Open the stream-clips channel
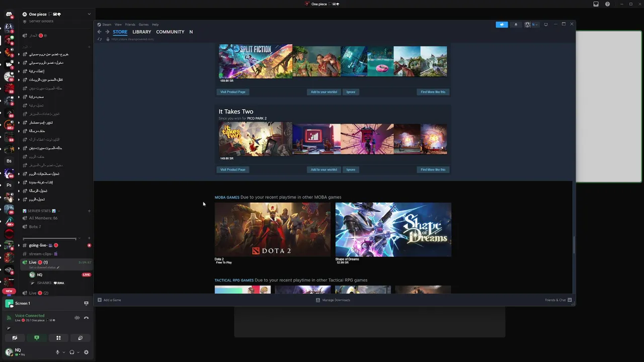644x362 pixels. (x=43, y=254)
